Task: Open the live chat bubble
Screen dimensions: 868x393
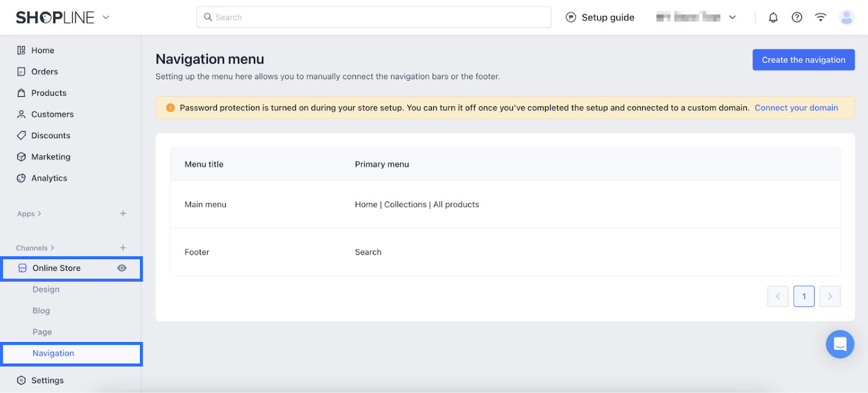Action: tap(840, 344)
